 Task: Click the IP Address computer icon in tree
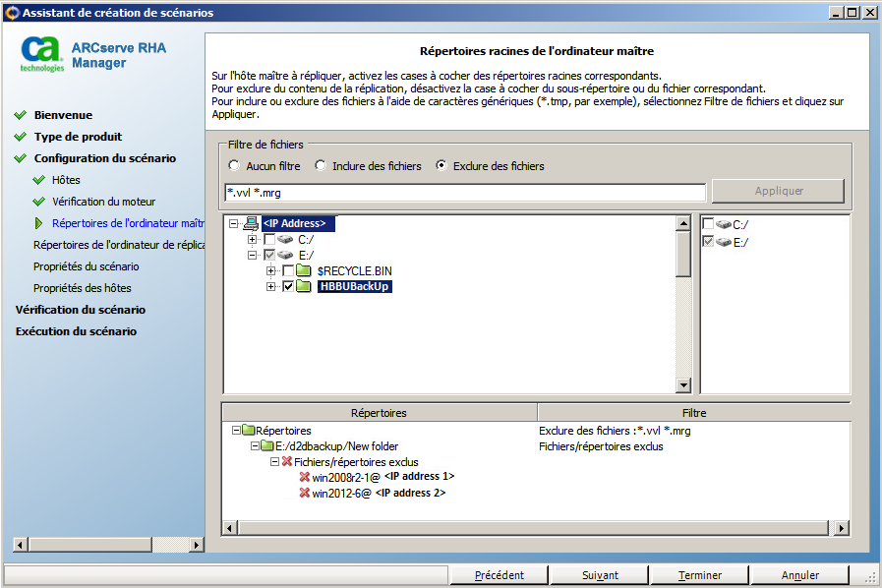(x=251, y=223)
